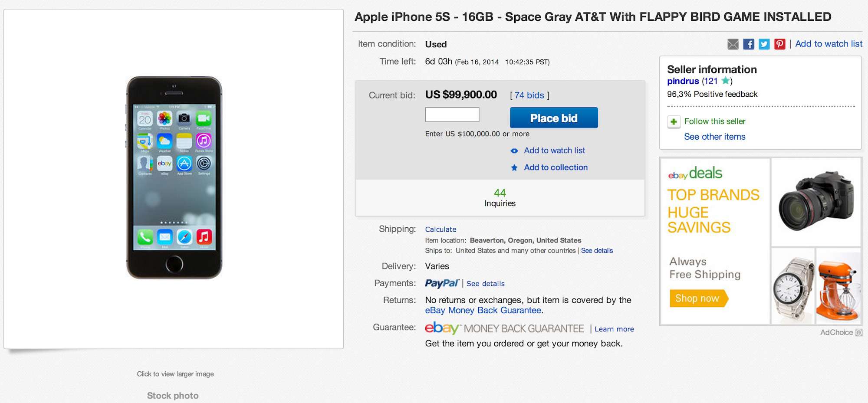Image resolution: width=868 pixels, height=403 pixels.
Task: Open the 74 bids history link
Action: (529, 95)
